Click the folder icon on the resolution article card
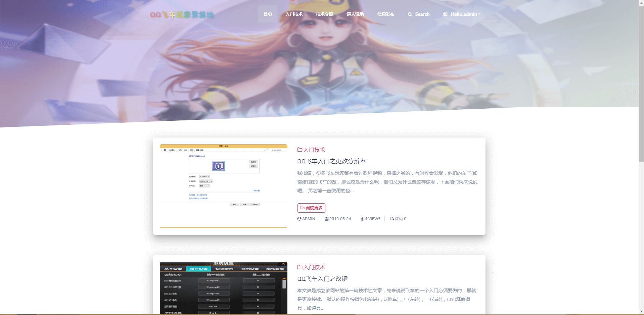Viewport: 644px width, 315px height. click(300, 150)
